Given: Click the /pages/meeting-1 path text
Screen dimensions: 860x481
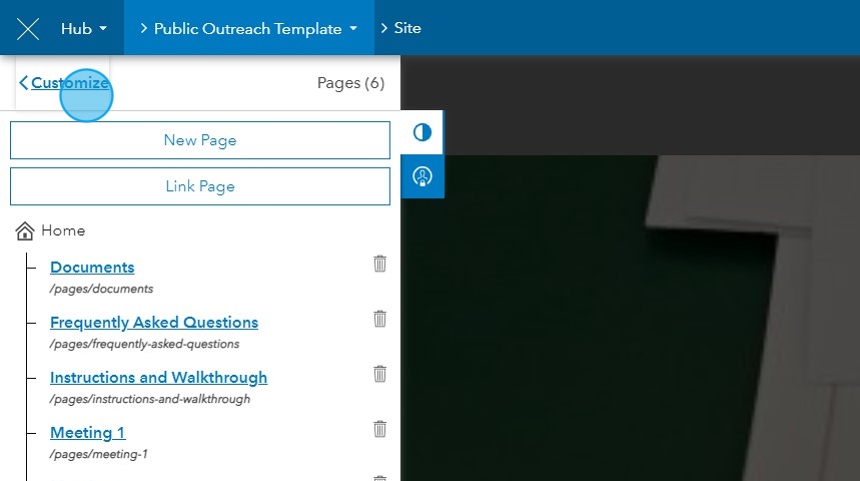Looking at the screenshot, I should (x=98, y=454).
